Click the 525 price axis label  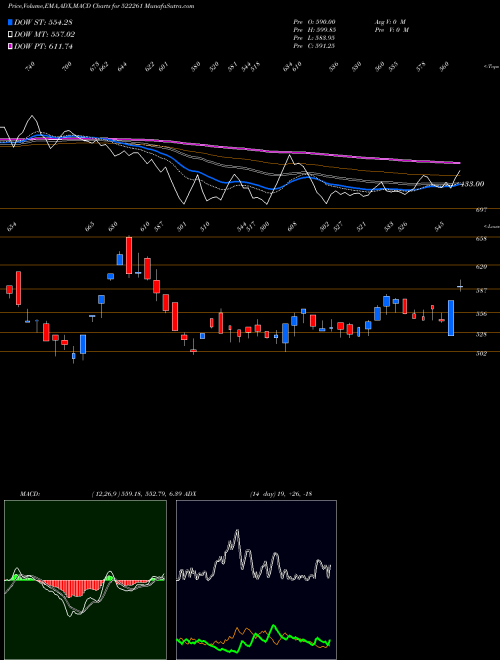[481, 334]
